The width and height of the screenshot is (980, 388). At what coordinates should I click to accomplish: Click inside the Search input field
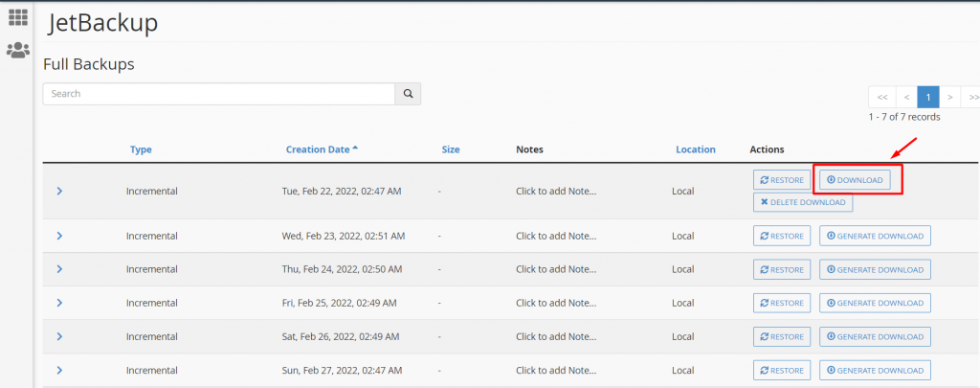219,94
